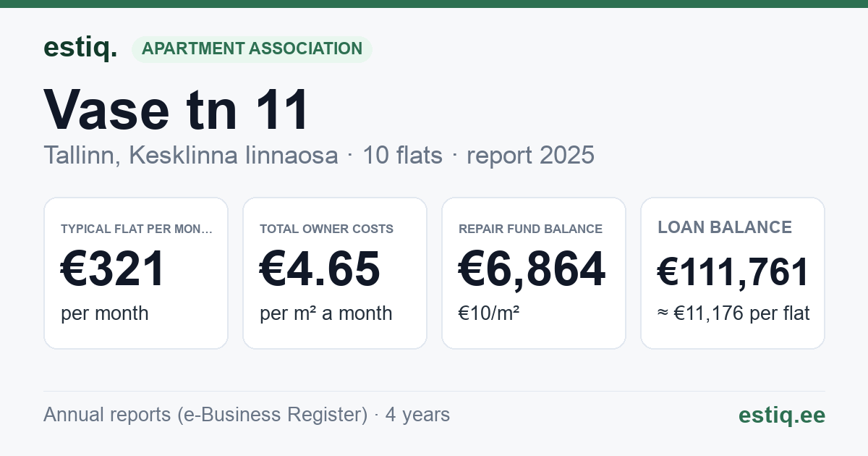Click the €321 value
The height and width of the screenshot is (456, 868).
pyautogui.click(x=114, y=269)
